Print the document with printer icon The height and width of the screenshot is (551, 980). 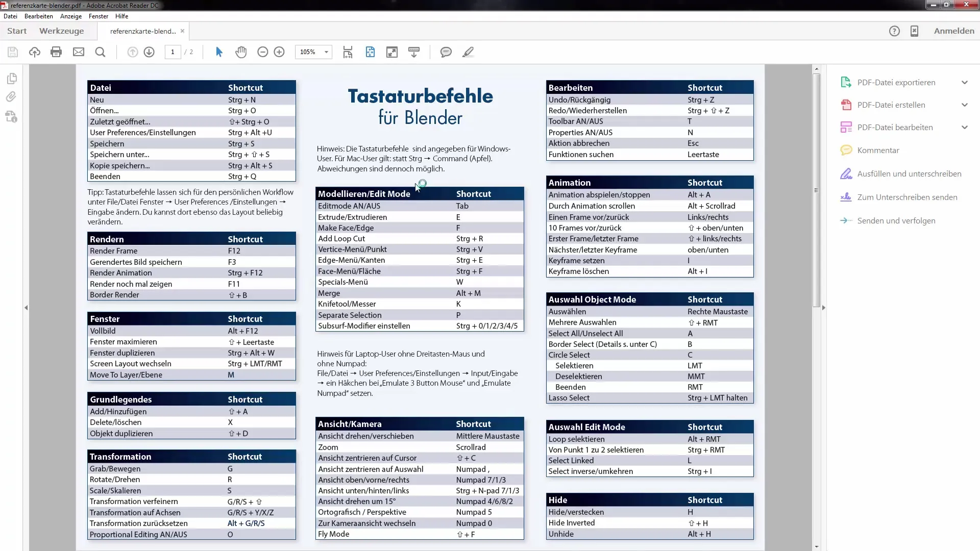[x=56, y=52]
